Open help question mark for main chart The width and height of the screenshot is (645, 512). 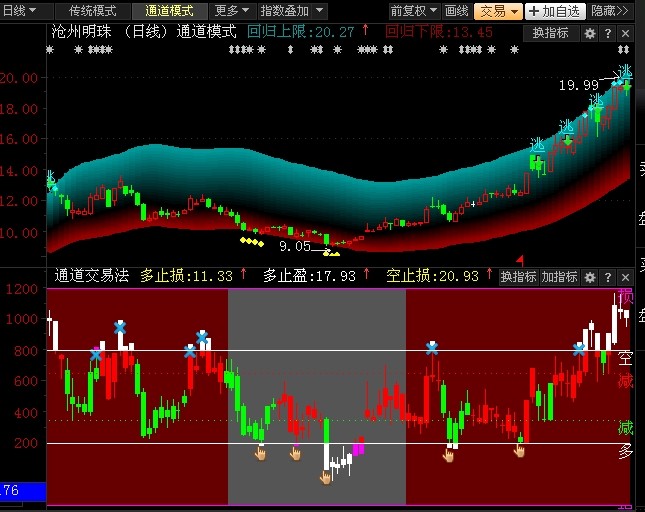tap(608, 33)
